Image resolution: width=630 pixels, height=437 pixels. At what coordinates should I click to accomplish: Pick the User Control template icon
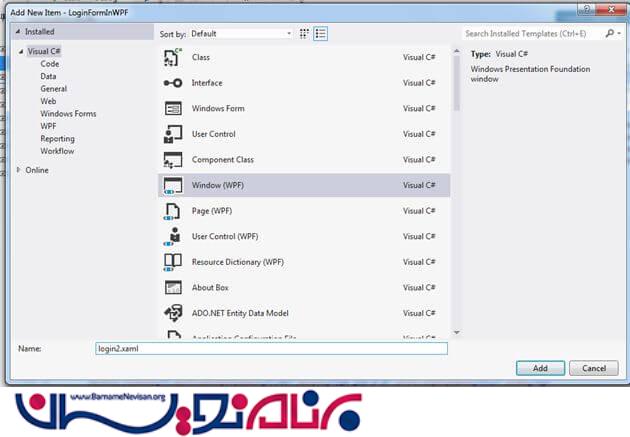(173, 134)
